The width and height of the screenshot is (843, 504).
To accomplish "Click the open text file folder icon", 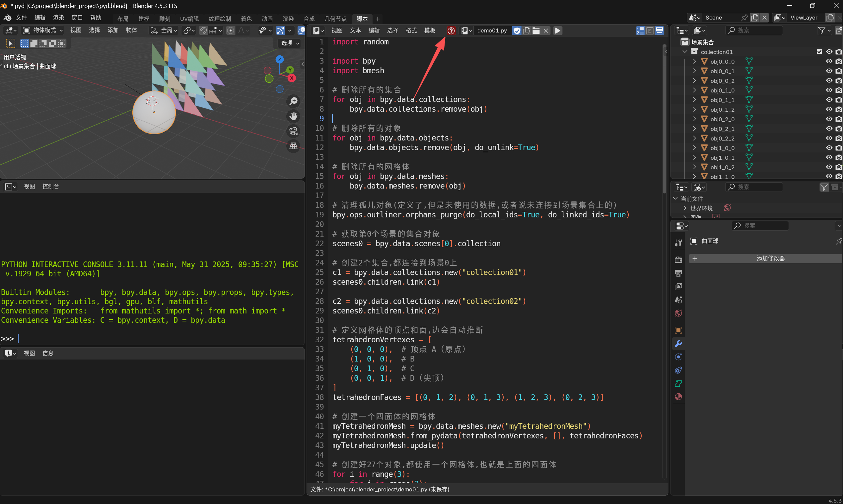I will (536, 30).
